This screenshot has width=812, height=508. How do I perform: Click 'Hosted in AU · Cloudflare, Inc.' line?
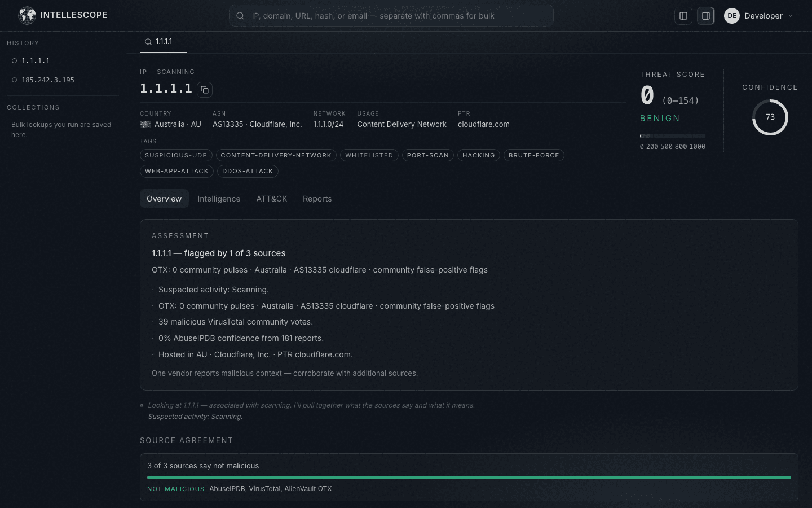(x=255, y=354)
